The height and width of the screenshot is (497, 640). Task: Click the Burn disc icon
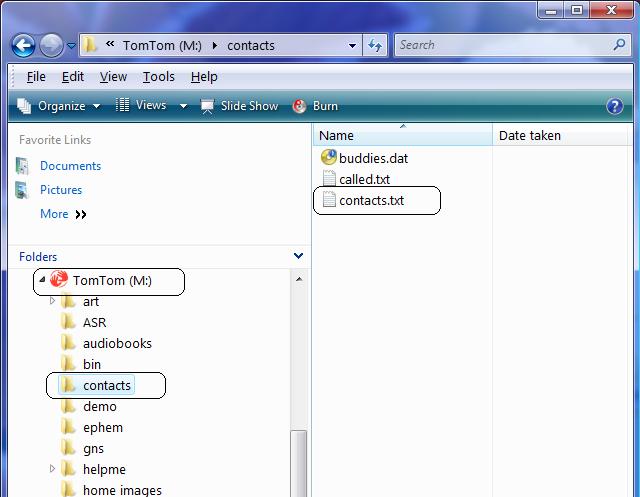[x=299, y=106]
